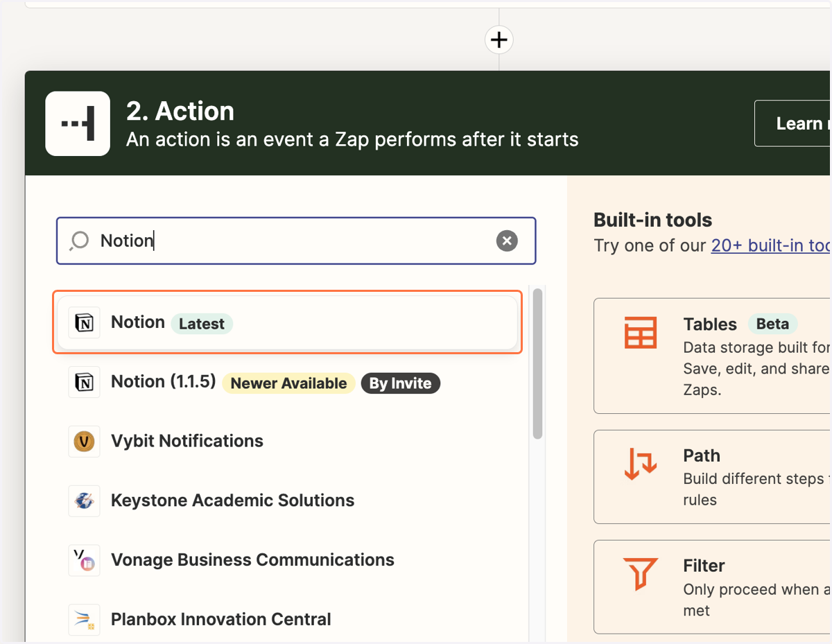Pick Vonage Business Communications app
The width and height of the screenshot is (832, 644).
point(287,560)
